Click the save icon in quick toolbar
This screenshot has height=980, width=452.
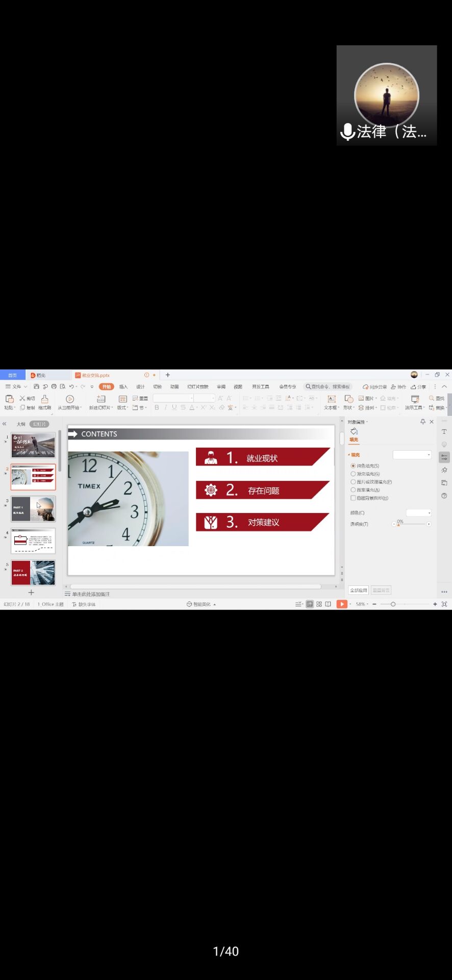click(x=36, y=387)
